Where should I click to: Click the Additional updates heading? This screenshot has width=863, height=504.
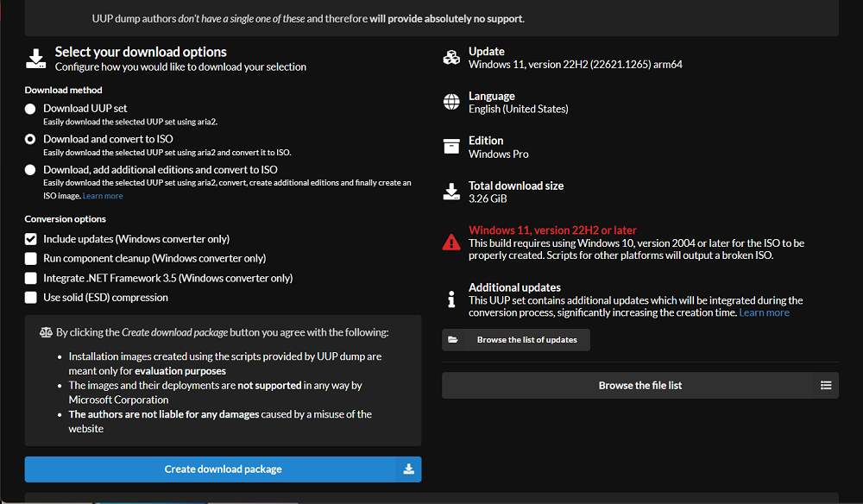coord(514,287)
